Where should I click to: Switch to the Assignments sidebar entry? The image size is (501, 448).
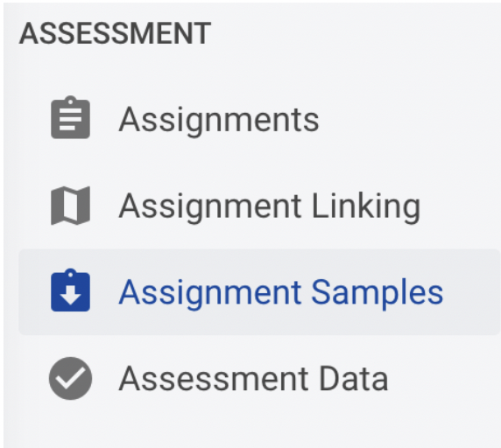coord(259,119)
